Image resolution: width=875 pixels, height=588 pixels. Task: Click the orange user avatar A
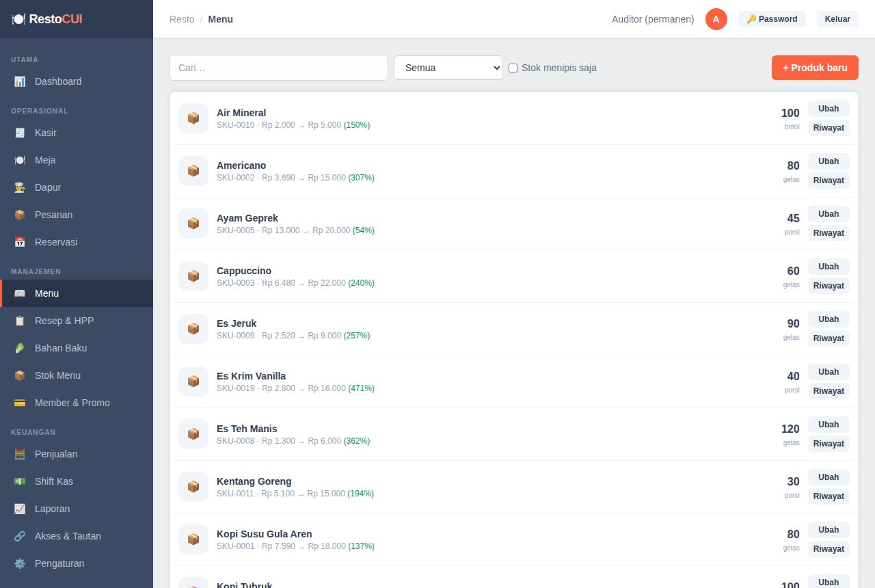[x=716, y=19]
